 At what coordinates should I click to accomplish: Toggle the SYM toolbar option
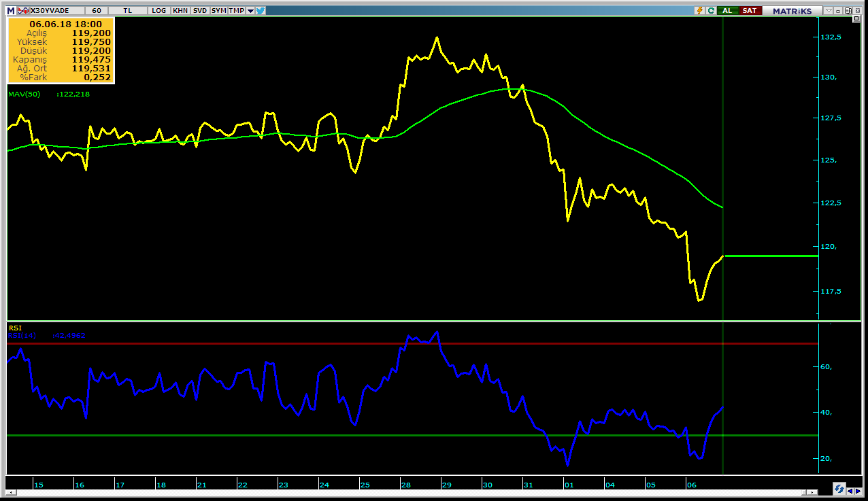[218, 10]
